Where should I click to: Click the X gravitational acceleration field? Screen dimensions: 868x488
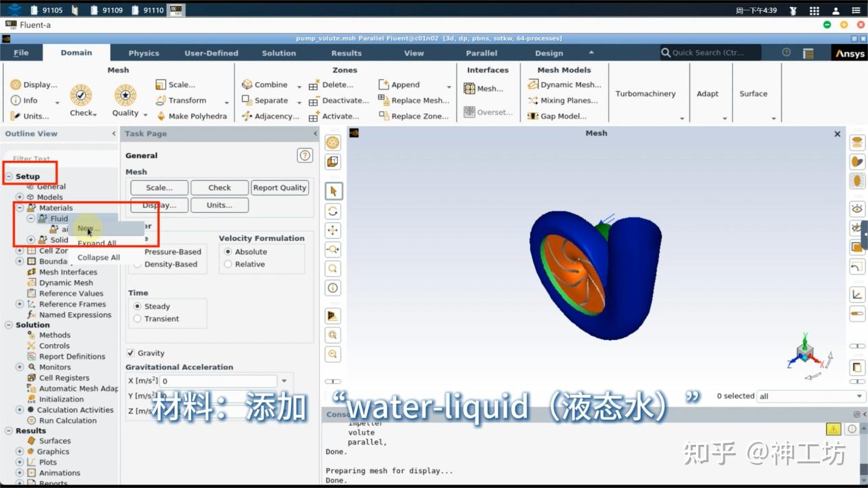(219, 381)
